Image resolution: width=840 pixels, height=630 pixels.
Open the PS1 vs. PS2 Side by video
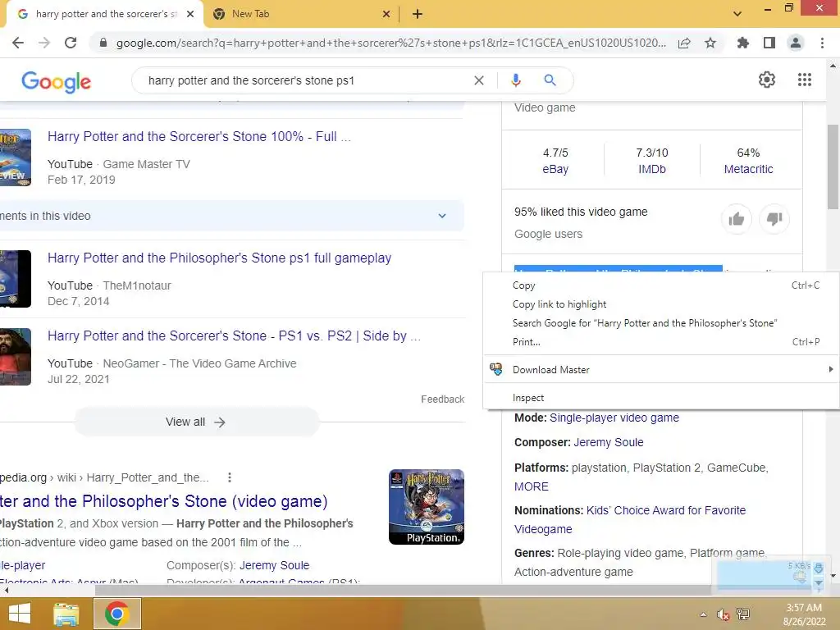(x=234, y=336)
